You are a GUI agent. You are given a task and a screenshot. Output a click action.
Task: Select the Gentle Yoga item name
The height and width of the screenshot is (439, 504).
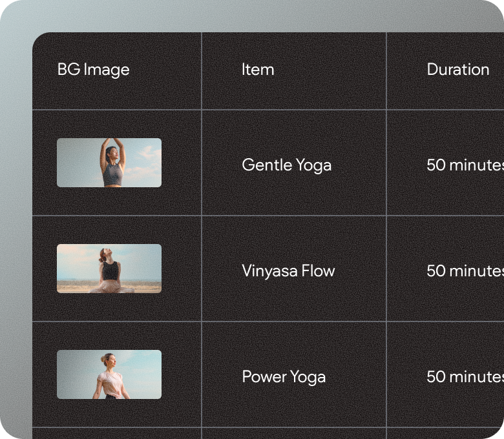286,165
